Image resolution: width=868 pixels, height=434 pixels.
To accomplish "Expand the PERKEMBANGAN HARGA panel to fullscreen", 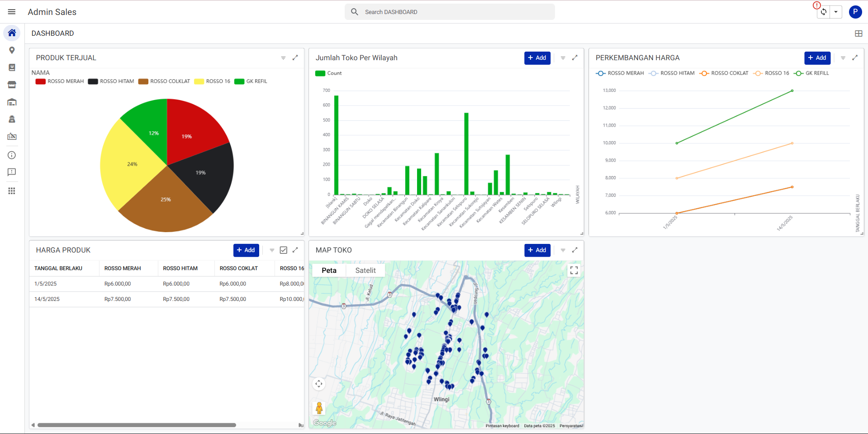I will click(855, 58).
